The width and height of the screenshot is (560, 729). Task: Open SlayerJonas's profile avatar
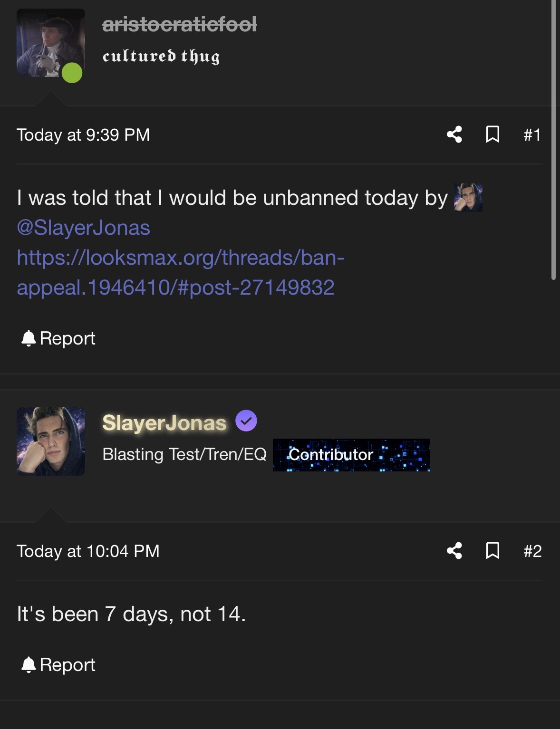(x=50, y=441)
